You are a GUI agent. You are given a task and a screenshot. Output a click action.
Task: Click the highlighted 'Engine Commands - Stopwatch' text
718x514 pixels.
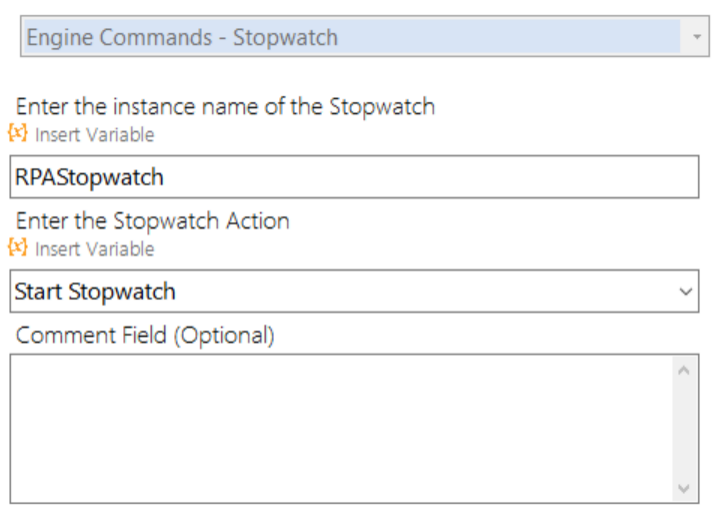coord(182,38)
